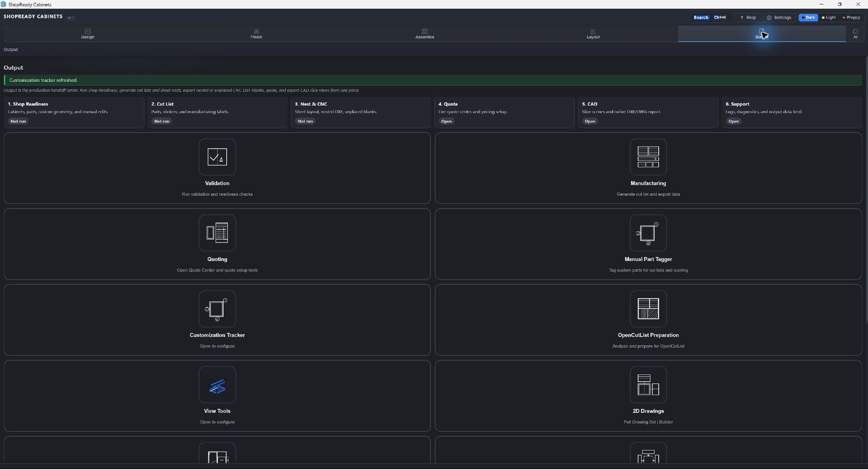868x469 pixels.
Task: Open the 2D Drawings icon
Action: click(648, 385)
